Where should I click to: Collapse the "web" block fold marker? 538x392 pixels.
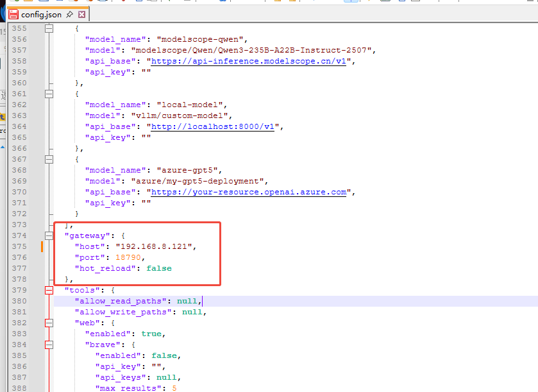coord(49,323)
